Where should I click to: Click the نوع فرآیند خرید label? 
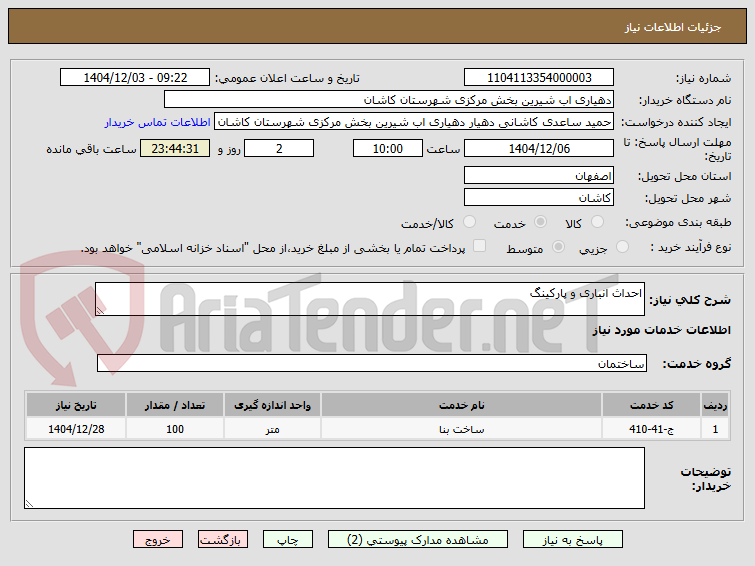tap(690, 247)
